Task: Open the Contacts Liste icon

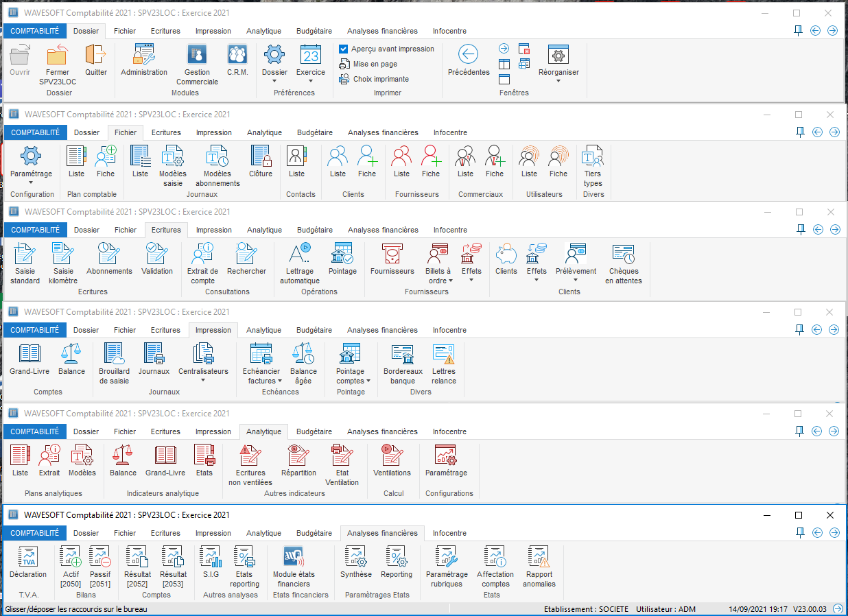Action: [x=296, y=156]
